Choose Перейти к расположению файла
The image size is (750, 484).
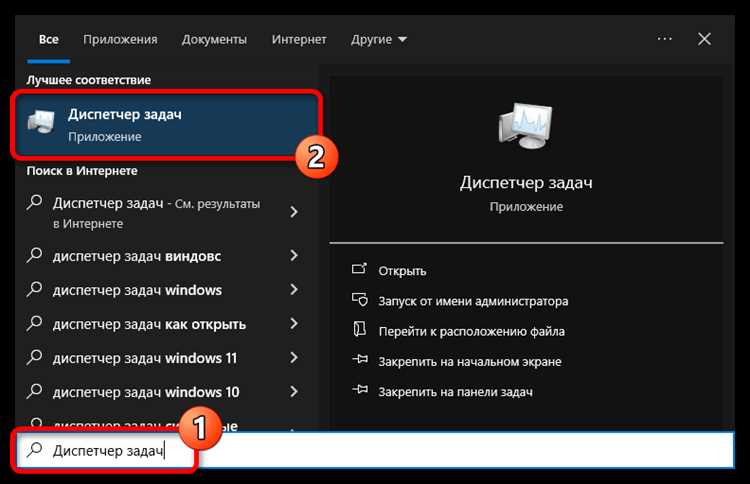click(472, 331)
